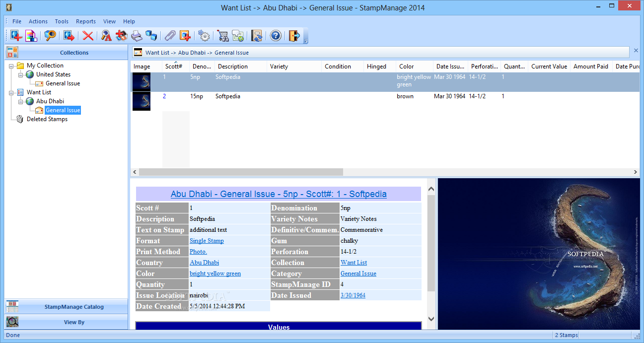This screenshot has height=343, width=644.
Task: Click the color palette document toolbar icon
Action: pyautogui.click(x=31, y=36)
